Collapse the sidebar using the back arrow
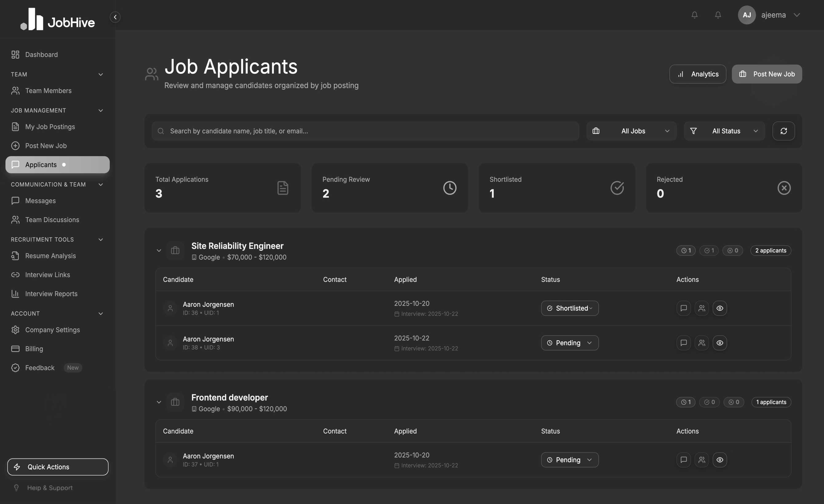 click(115, 17)
